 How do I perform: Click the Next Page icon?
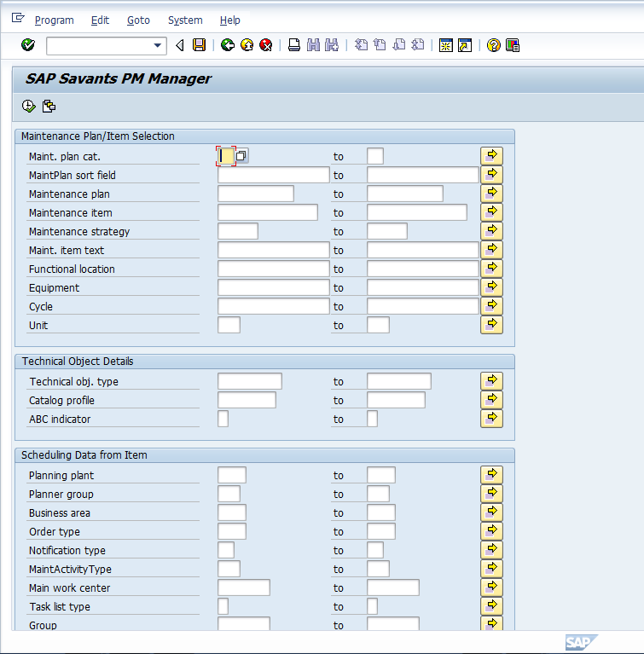coord(399,45)
